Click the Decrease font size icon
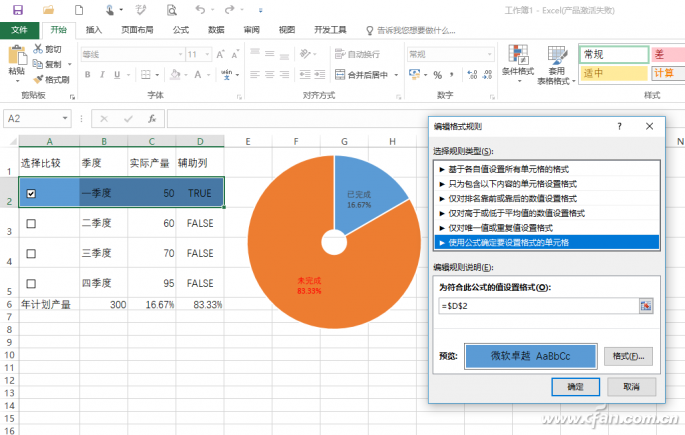The height and width of the screenshot is (435, 685). click(x=235, y=54)
